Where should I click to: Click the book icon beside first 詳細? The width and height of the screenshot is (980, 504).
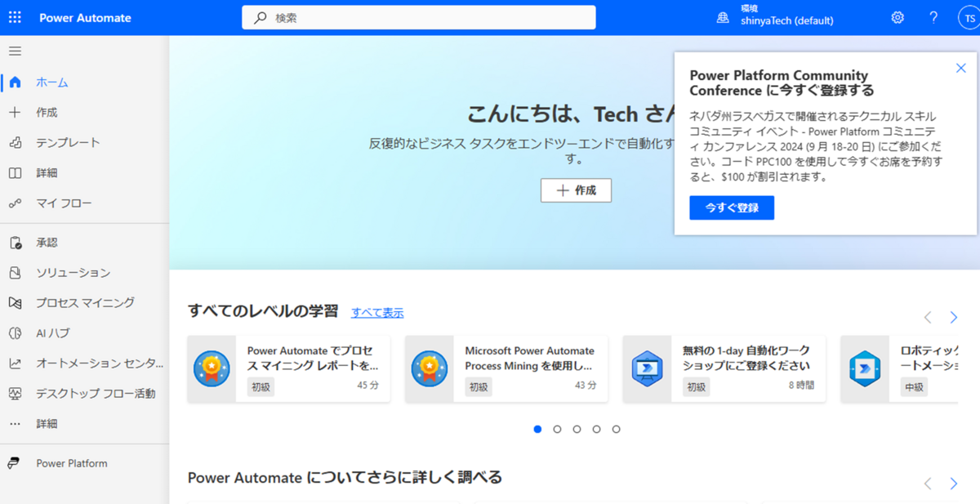15,172
